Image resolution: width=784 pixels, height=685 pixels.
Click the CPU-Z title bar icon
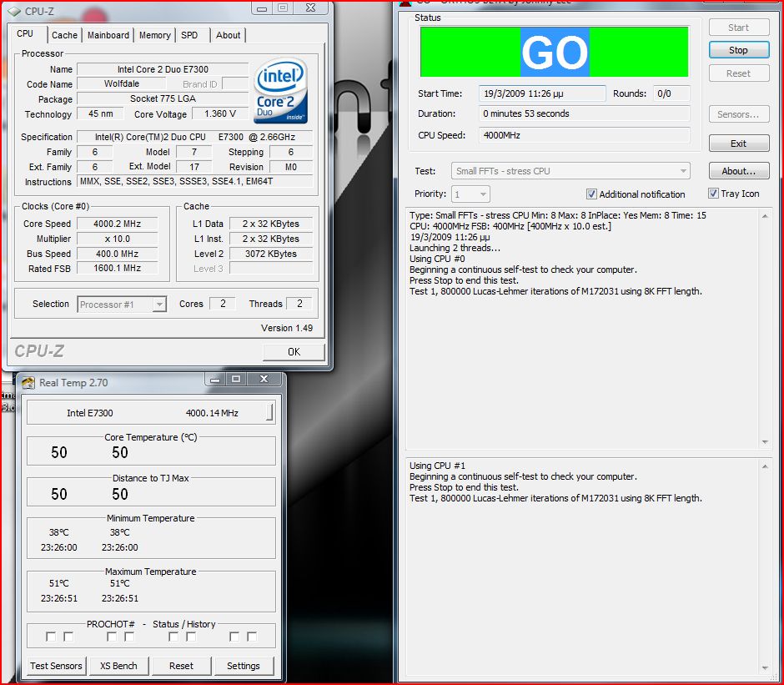click(x=13, y=11)
